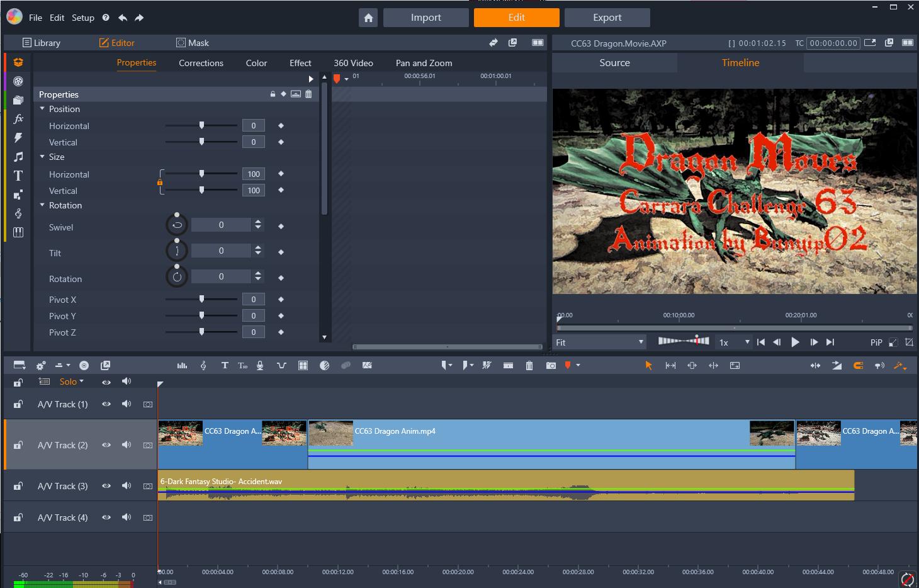The image size is (919, 588).
Task: Toggle visibility of A/V Track (1)
Action: pyautogui.click(x=106, y=404)
